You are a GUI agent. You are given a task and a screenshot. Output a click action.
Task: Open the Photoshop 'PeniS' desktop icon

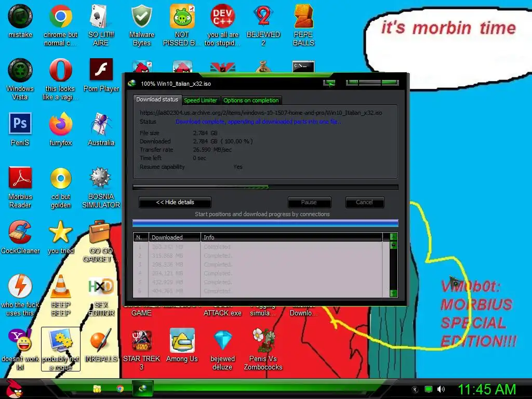20,129
